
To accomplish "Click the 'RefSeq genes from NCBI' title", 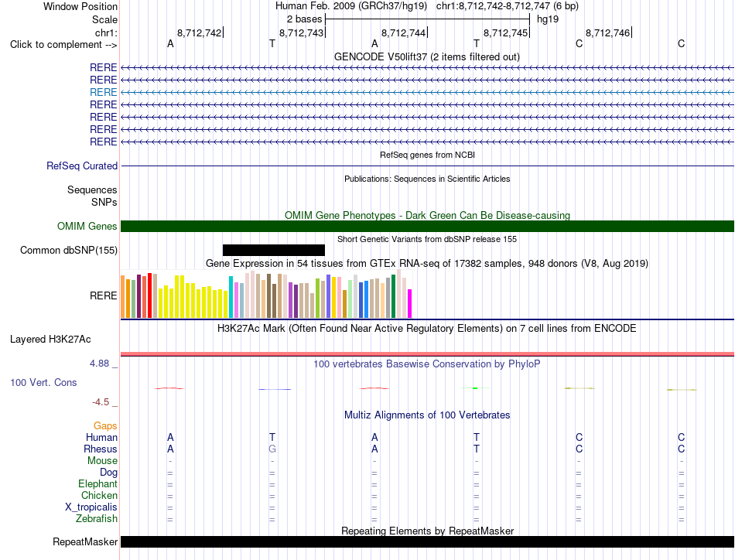I will [x=427, y=155].
